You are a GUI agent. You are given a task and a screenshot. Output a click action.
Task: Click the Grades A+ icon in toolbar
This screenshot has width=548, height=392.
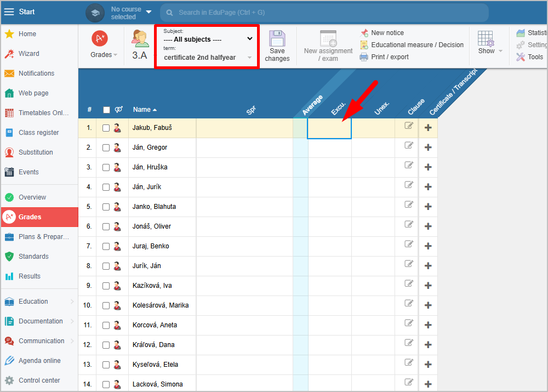tap(100, 39)
